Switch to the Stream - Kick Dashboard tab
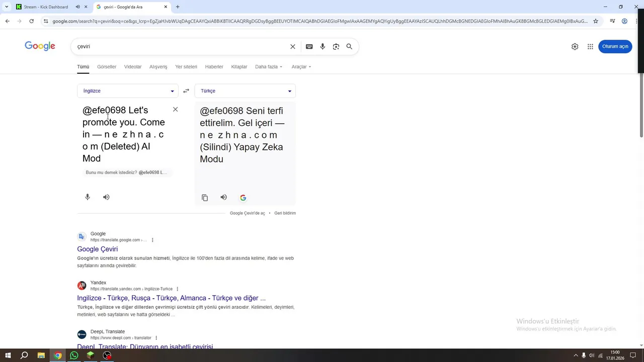Screen dimensions: 644x362 coord(45,7)
